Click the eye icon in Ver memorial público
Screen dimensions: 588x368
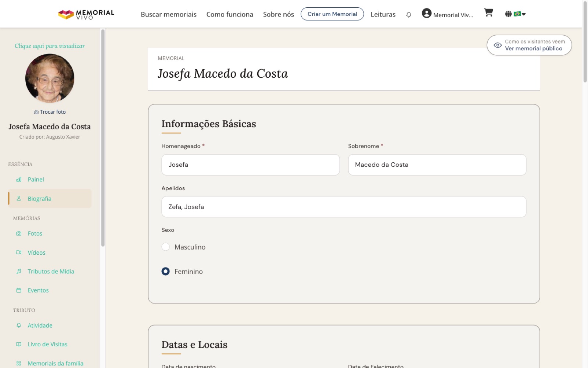(498, 45)
